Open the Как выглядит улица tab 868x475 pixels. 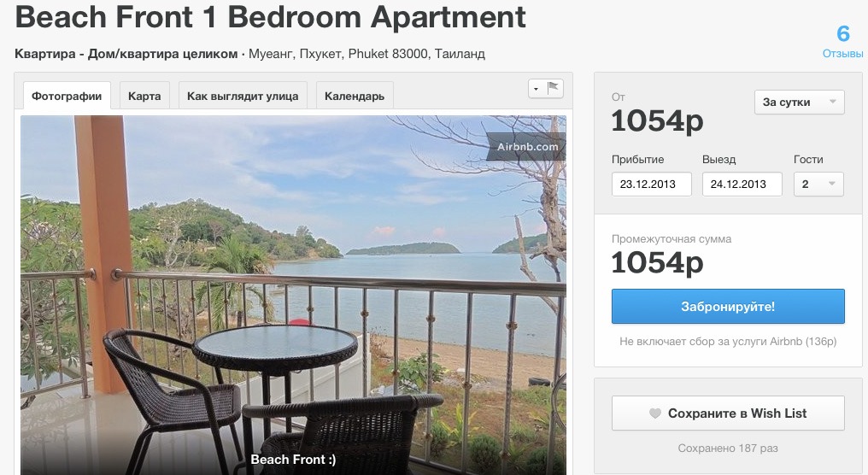[243, 96]
